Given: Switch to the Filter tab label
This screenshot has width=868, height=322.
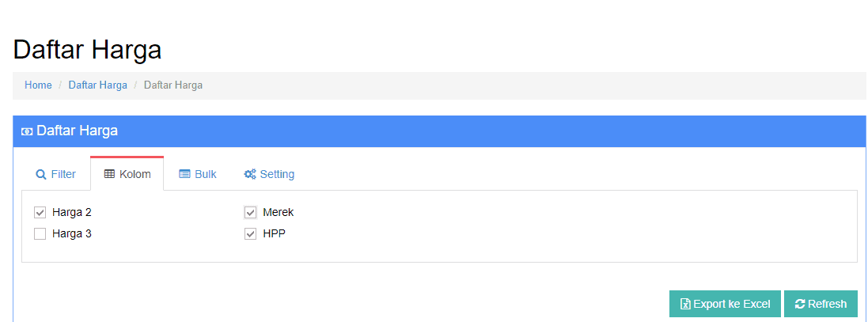Looking at the screenshot, I should point(63,174).
